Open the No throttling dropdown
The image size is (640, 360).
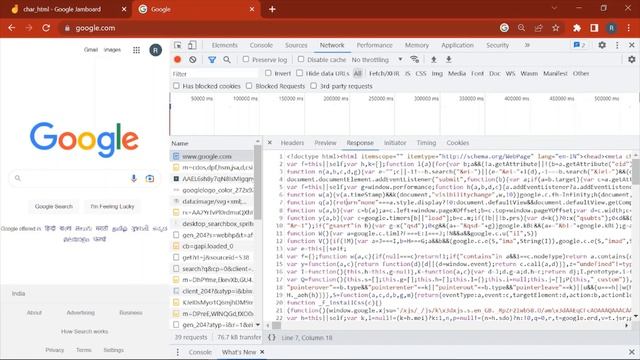pyautogui.click(x=377, y=60)
